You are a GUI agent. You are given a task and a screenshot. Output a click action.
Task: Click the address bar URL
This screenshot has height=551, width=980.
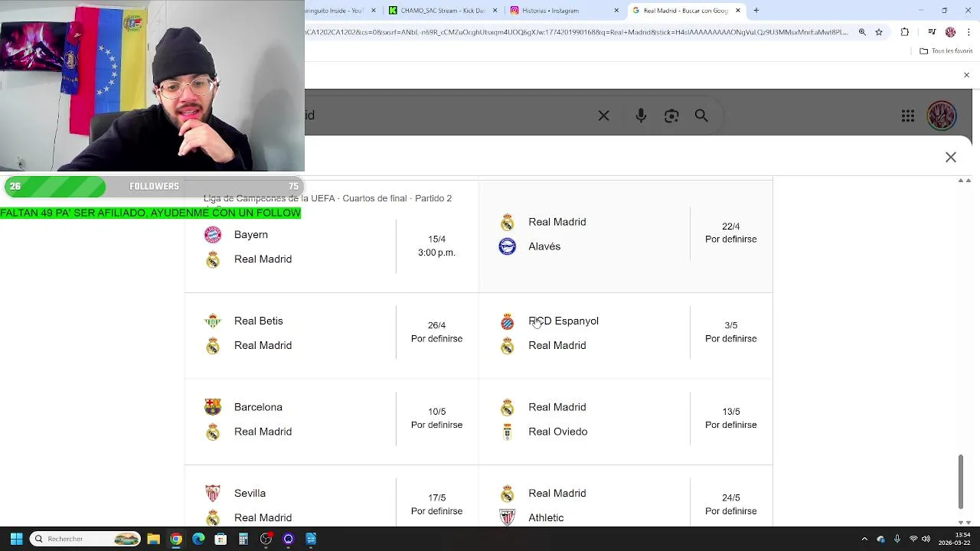(578, 32)
